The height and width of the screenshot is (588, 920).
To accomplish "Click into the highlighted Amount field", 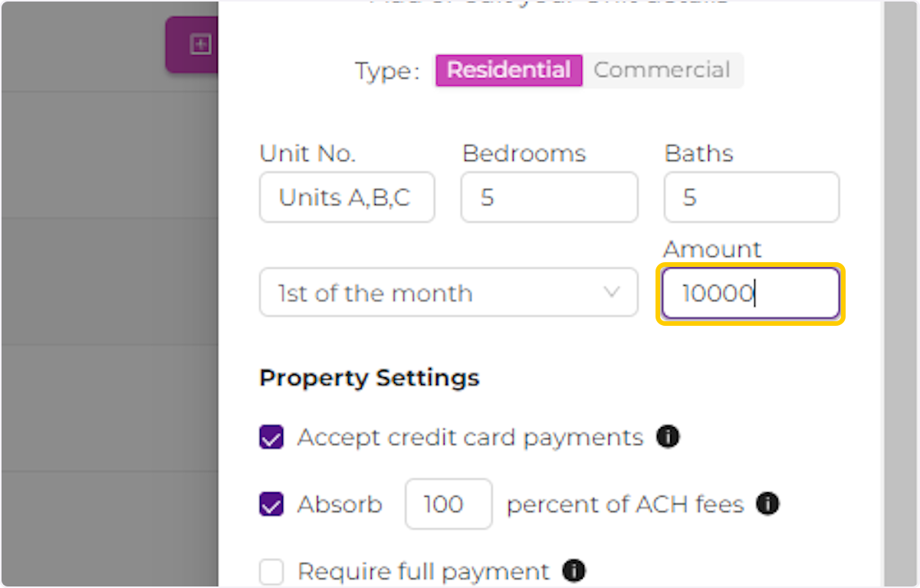I will click(x=750, y=293).
